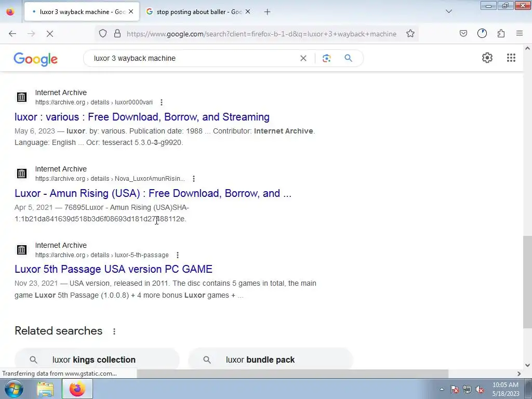532x399 pixels.
Task: Open the Related searches options menu
Action: [x=114, y=331]
